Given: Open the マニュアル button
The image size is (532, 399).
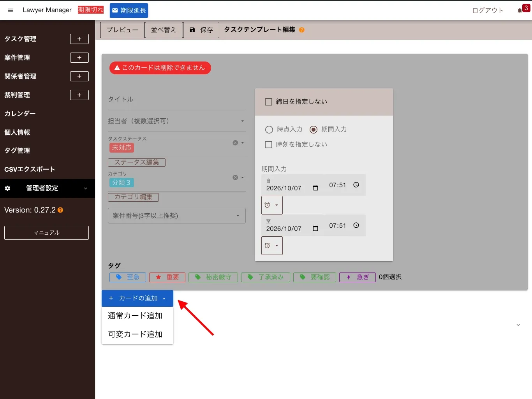Looking at the screenshot, I should pyautogui.click(x=46, y=233).
